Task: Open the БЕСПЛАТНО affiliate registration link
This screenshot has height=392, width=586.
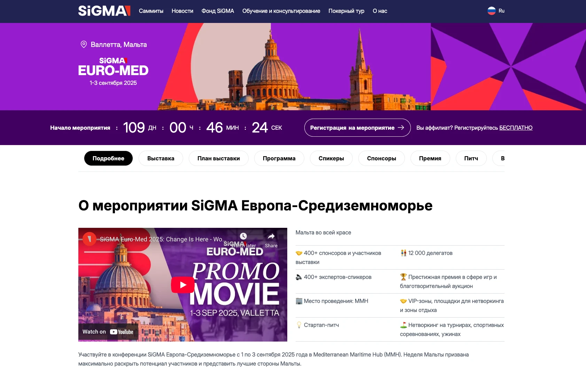Action: tap(516, 128)
